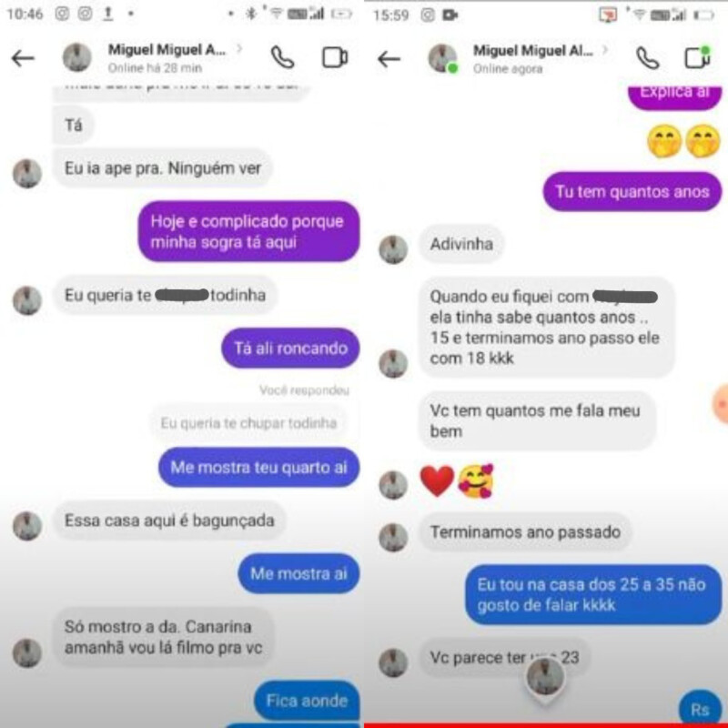Tap floating avatar chat head near bottom

click(x=545, y=678)
